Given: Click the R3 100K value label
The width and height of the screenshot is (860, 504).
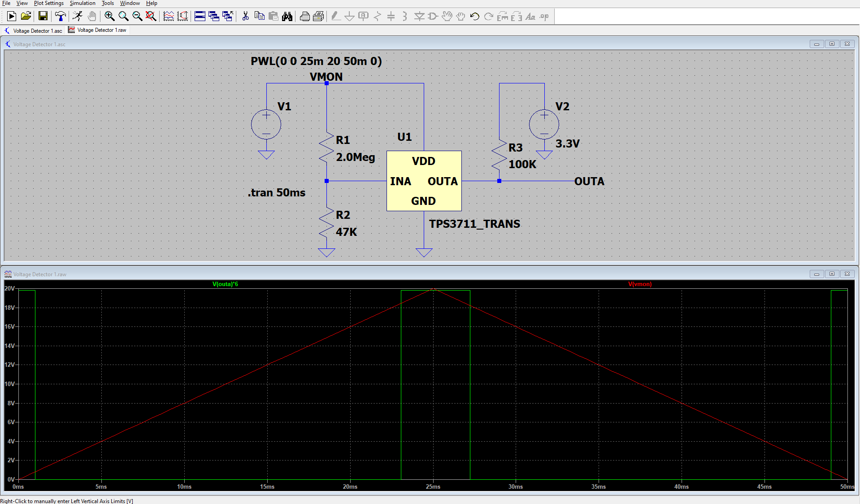Looking at the screenshot, I should pos(522,164).
